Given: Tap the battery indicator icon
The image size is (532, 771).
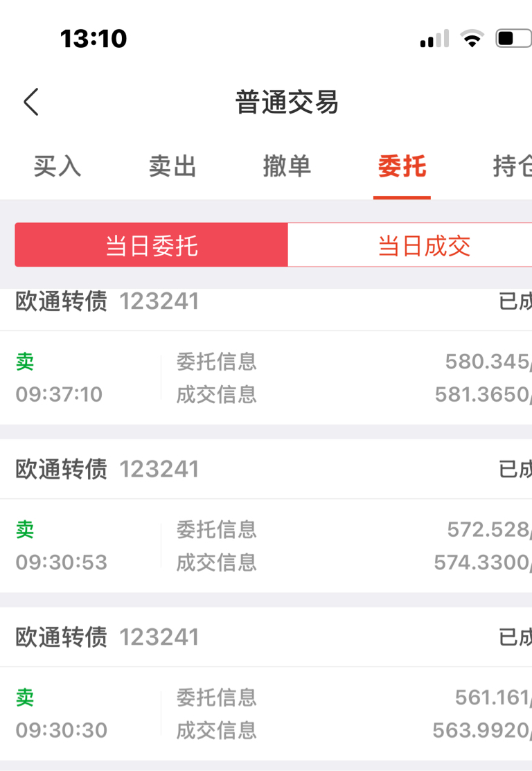Looking at the screenshot, I should (x=513, y=38).
